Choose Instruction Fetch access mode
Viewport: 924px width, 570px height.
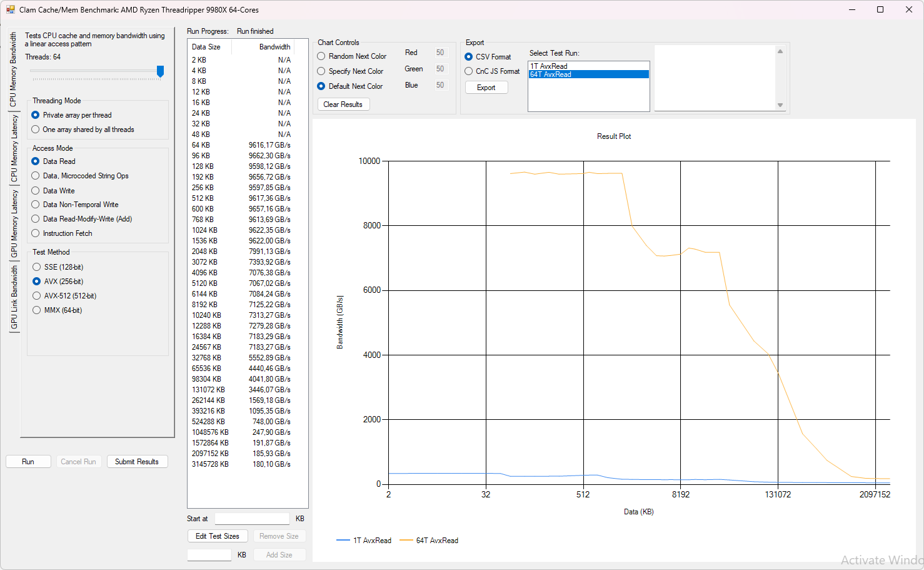62,233
